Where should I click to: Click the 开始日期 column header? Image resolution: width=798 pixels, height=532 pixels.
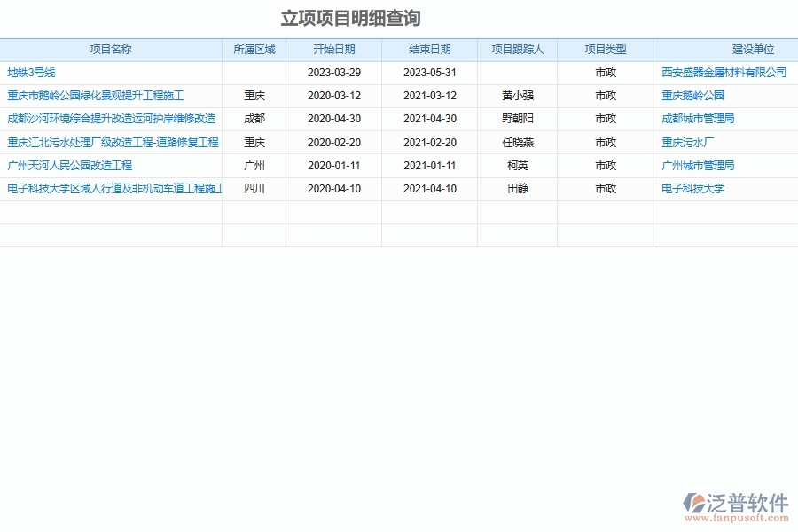tap(334, 50)
